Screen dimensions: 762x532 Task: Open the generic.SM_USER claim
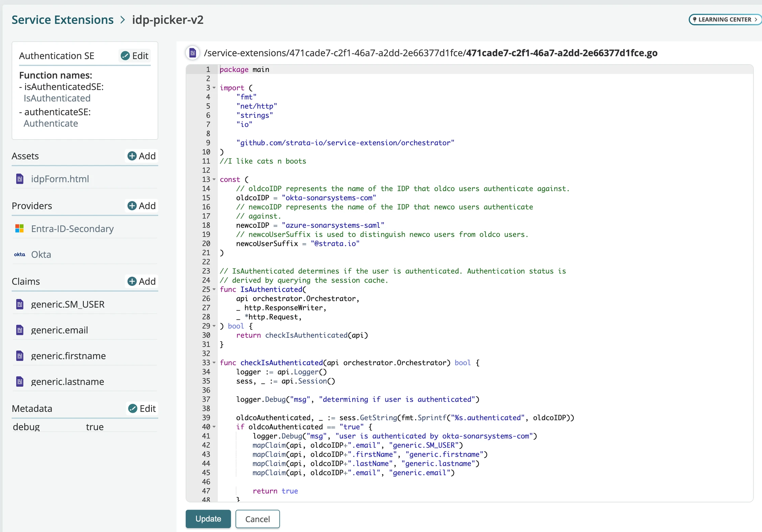[68, 304]
